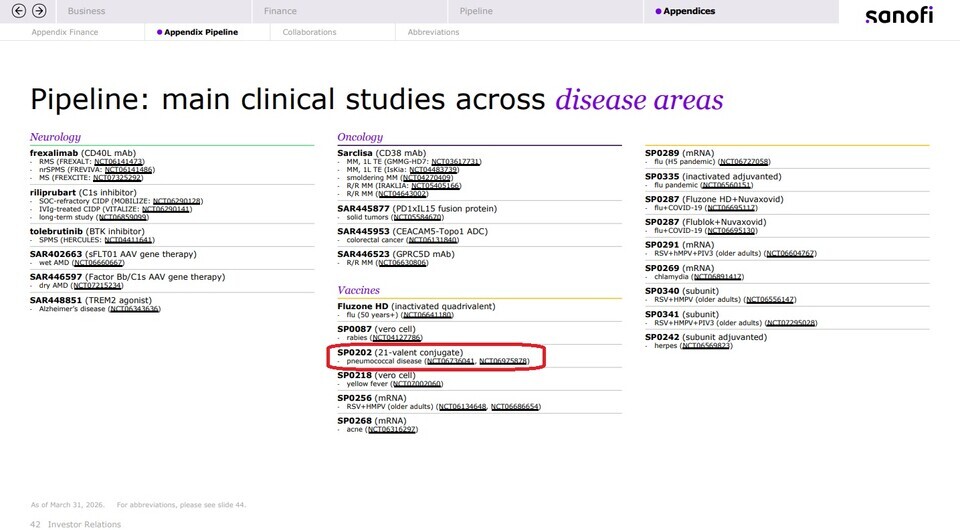Click the back arrow navigation icon

(x=18, y=11)
